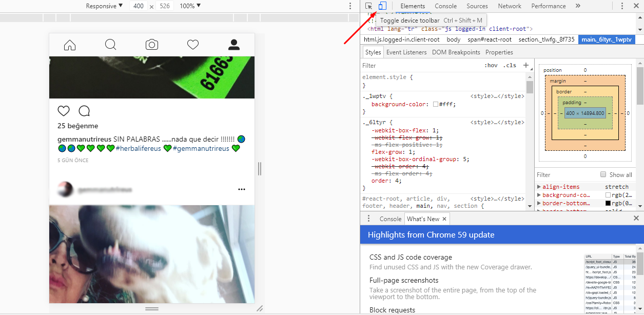The height and width of the screenshot is (315, 644).
Task: Open the #gemmanutrireus hashtag link
Action: 201,149
